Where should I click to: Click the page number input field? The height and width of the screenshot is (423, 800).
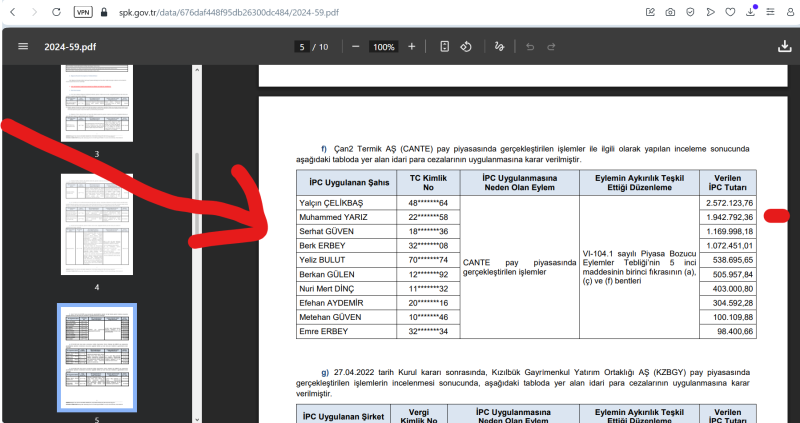tap(301, 47)
